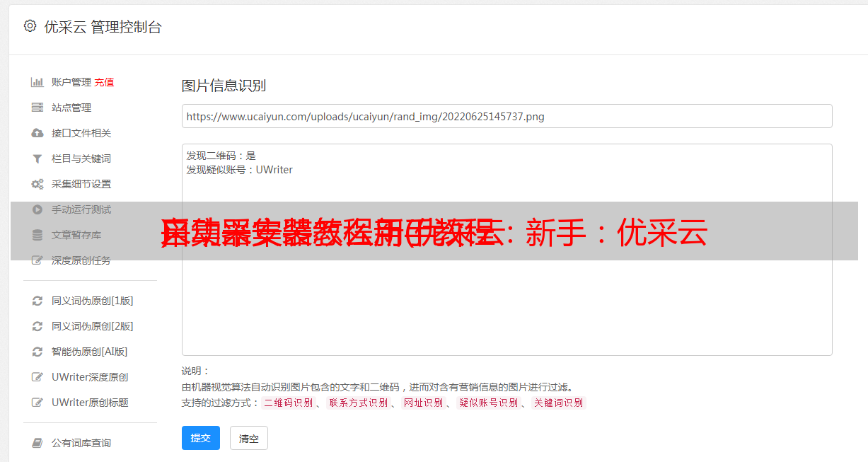Click the 优采云 管理控制台 title text
868x462 pixels.
(x=103, y=27)
